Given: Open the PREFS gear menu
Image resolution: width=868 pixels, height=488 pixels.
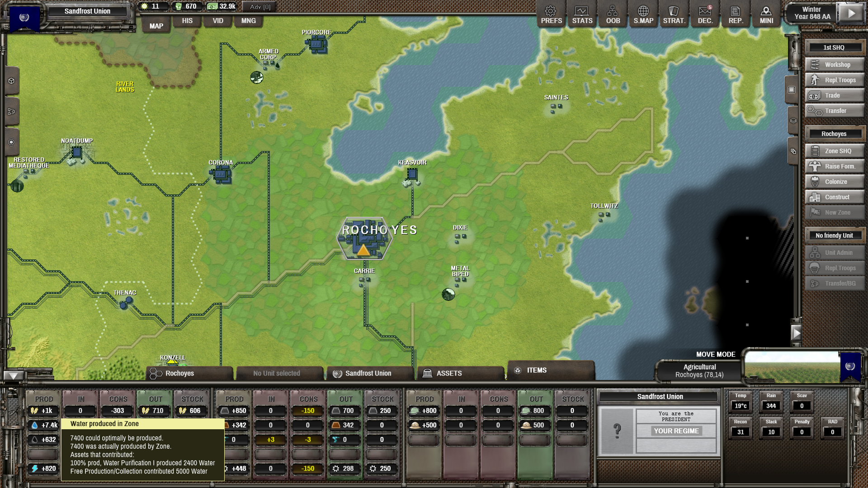Looking at the screenshot, I should coord(551,14).
